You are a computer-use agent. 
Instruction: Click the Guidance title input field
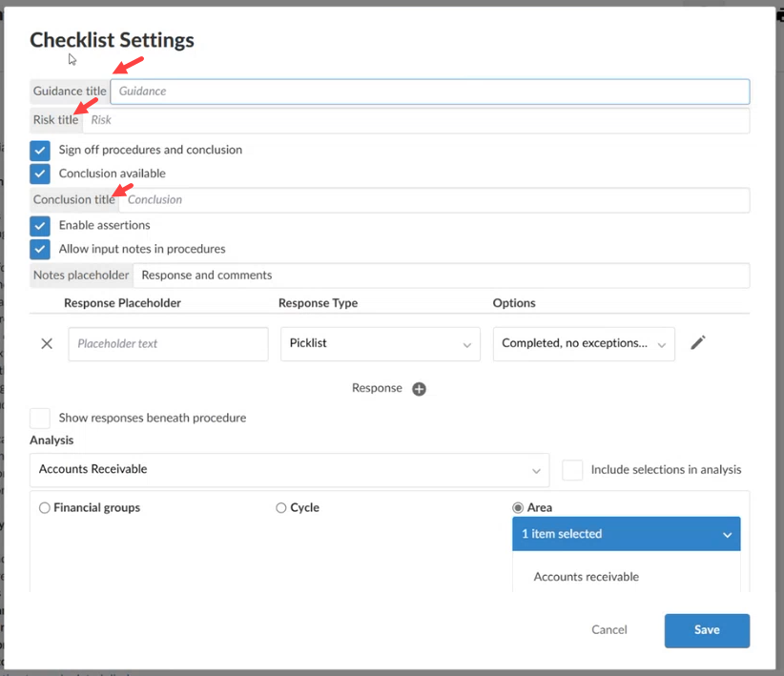[429, 92]
